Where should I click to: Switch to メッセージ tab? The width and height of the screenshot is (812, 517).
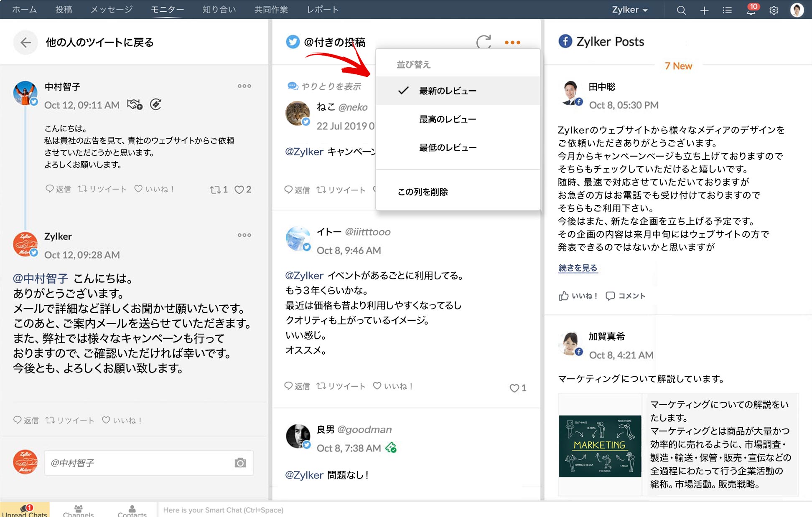tap(112, 10)
